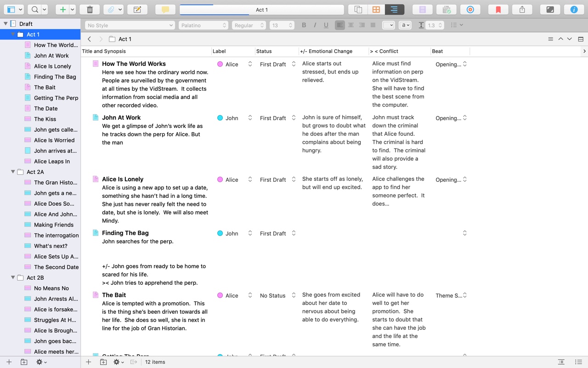588x368 pixels.
Task: Enter composition mode with the dark screen icon
Action: (550, 10)
